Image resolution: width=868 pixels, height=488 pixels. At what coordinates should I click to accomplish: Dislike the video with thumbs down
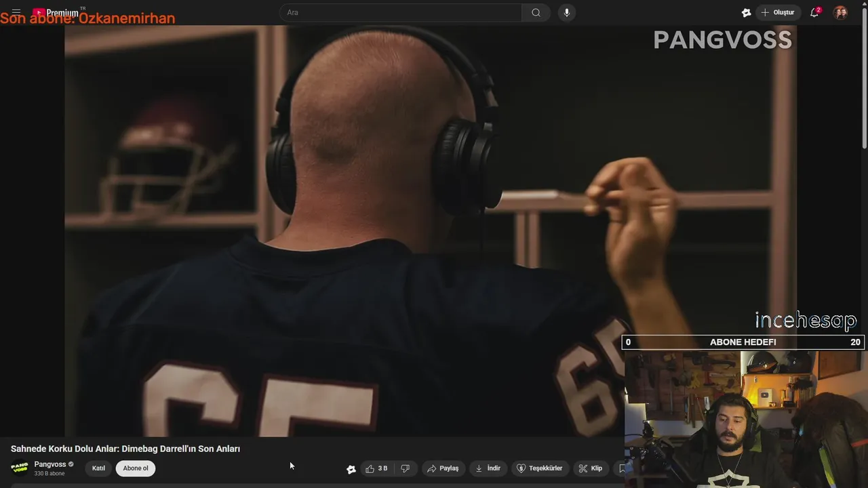[x=406, y=468]
